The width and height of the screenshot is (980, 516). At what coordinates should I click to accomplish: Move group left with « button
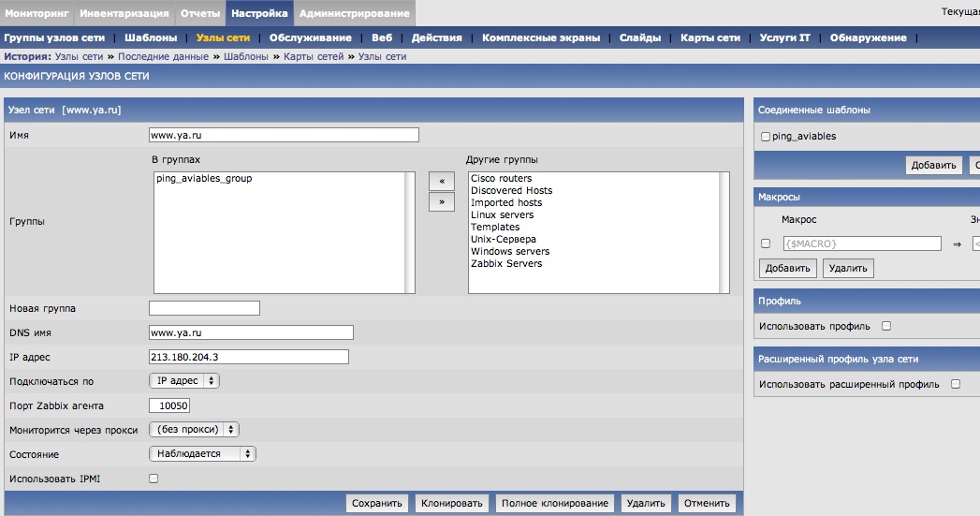click(x=441, y=181)
